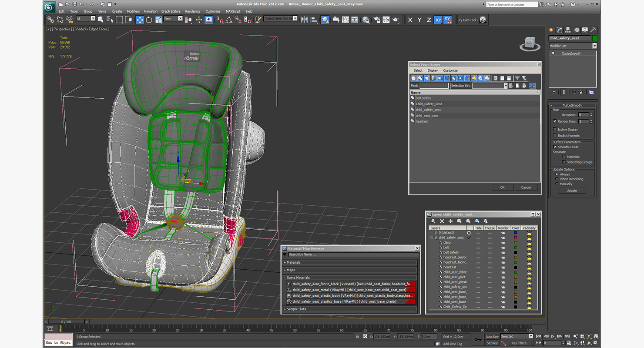Click Configure Modifier Sets icon
644x348 pixels.
coord(591,92)
